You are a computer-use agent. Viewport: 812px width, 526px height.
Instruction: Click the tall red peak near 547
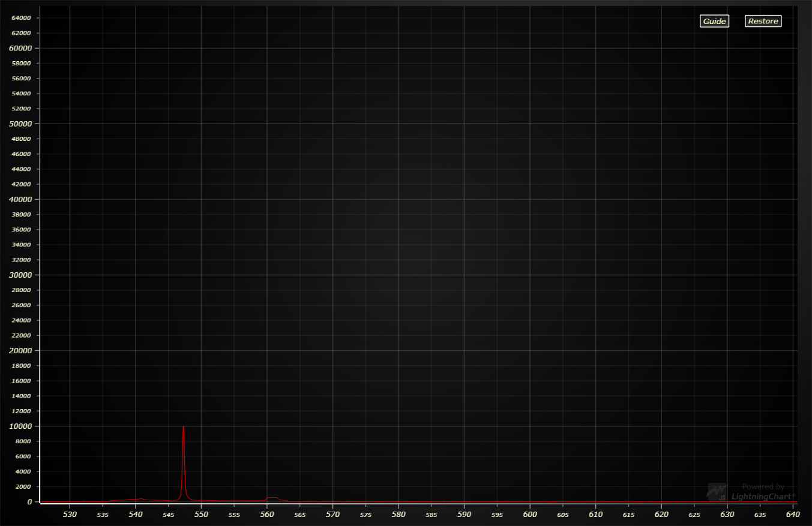(184, 462)
